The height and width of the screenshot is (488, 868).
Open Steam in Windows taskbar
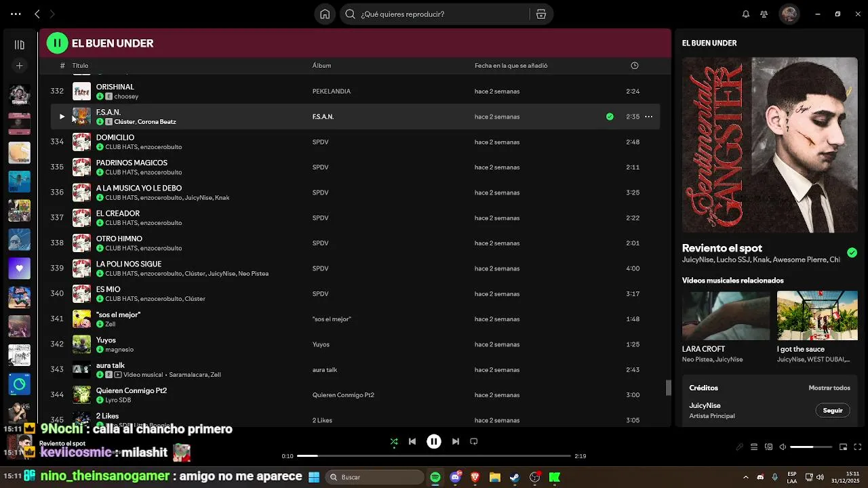click(x=515, y=477)
